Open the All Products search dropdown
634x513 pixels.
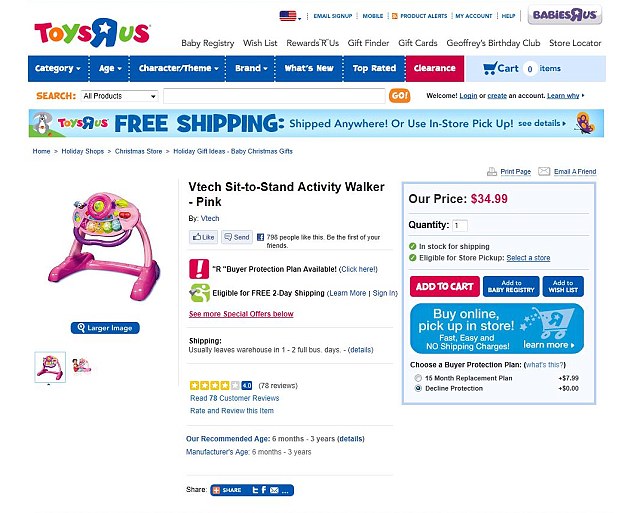coord(119,96)
